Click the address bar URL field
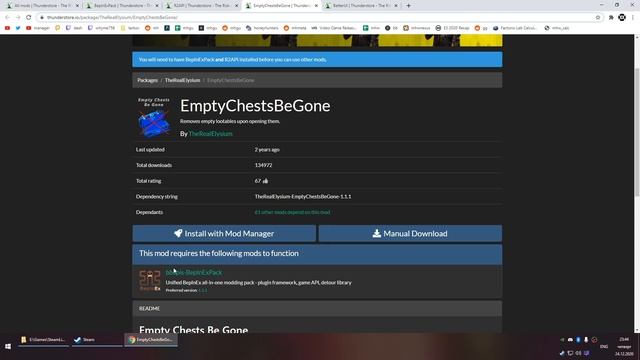Viewport: 640px width, 360px height. coord(318,18)
